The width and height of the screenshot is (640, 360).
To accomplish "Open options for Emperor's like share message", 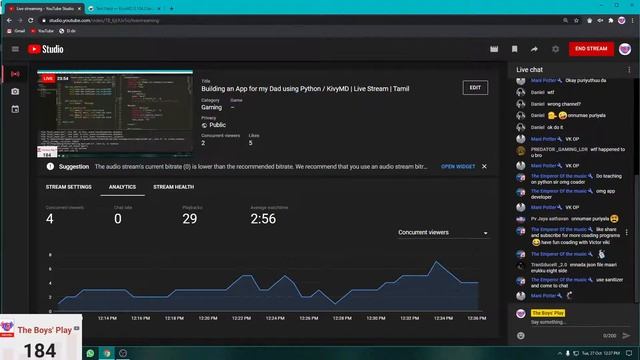I will point(627,232).
